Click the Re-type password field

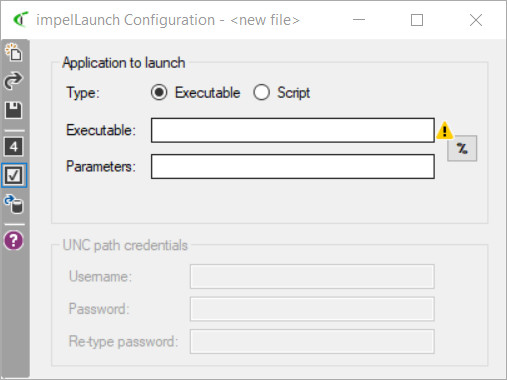312,341
